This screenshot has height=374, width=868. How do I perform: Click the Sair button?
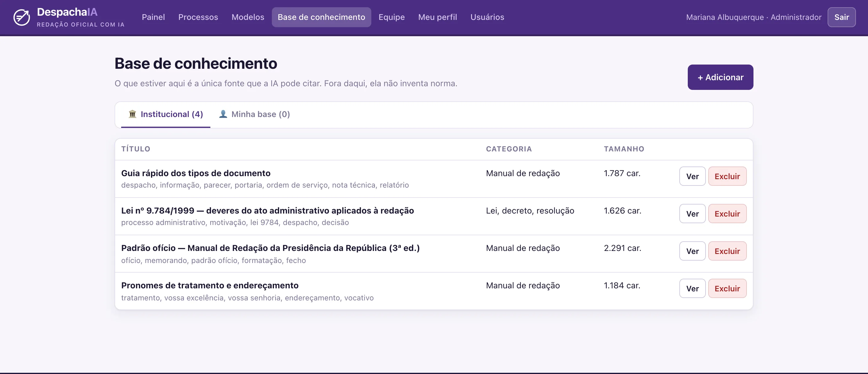click(x=841, y=17)
